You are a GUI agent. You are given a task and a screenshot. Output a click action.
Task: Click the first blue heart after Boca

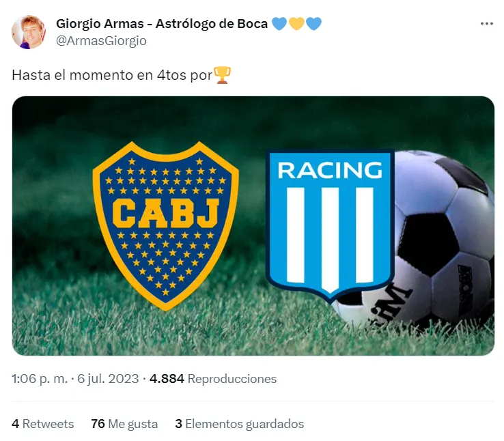(x=279, y=24)
